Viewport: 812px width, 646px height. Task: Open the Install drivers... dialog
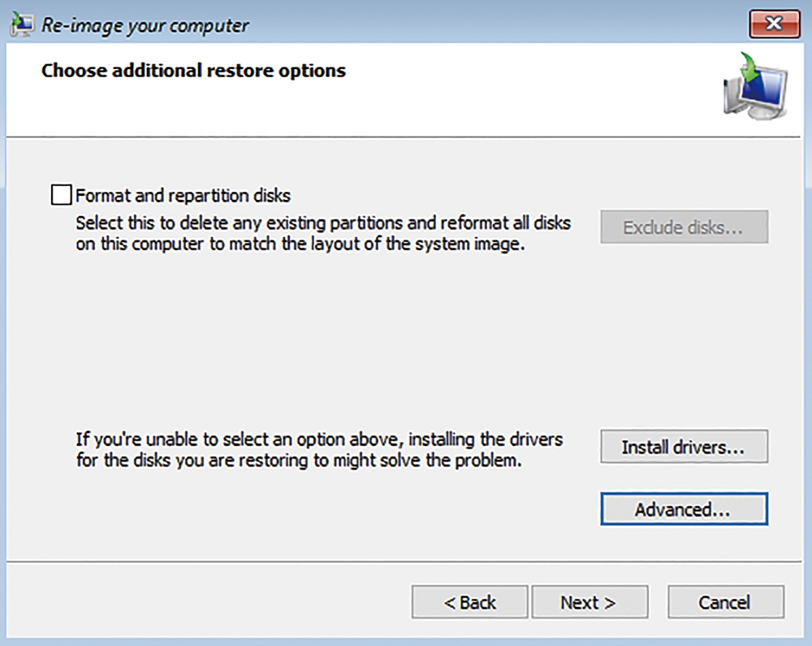[684, 446]
